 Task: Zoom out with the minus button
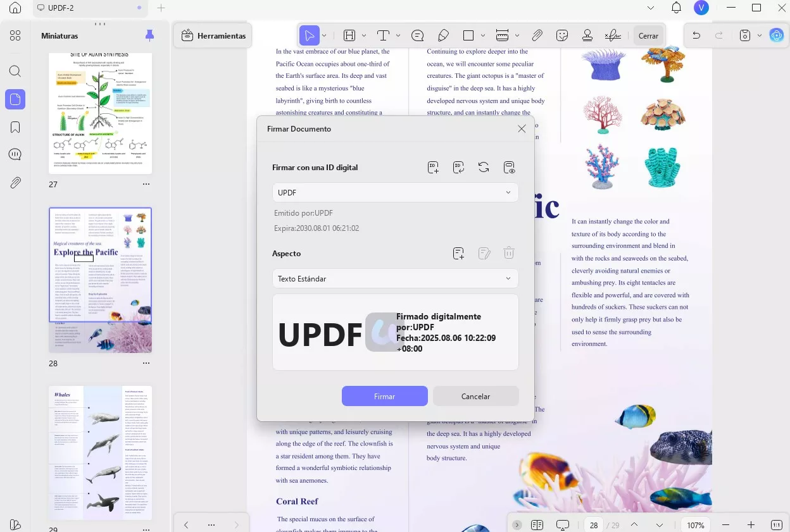[725, 525]
